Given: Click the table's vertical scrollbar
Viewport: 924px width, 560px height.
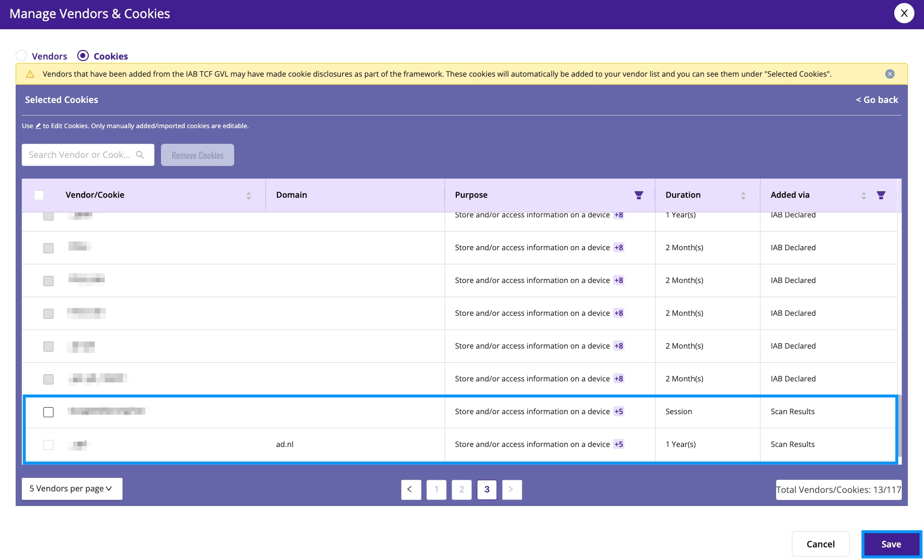Looking at the screenshot, I should click(899, 426).
